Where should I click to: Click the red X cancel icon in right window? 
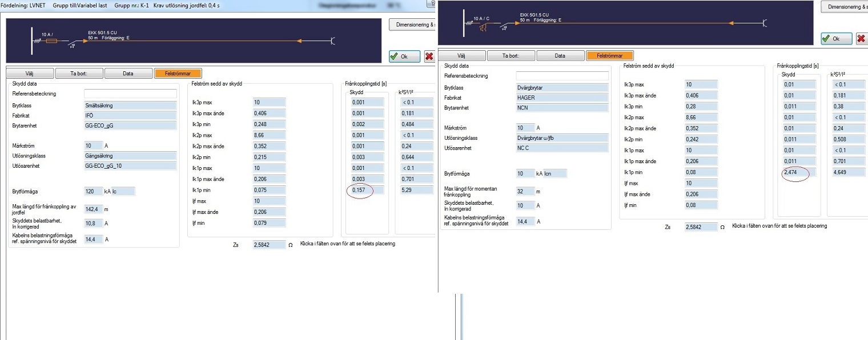point(862,38)
